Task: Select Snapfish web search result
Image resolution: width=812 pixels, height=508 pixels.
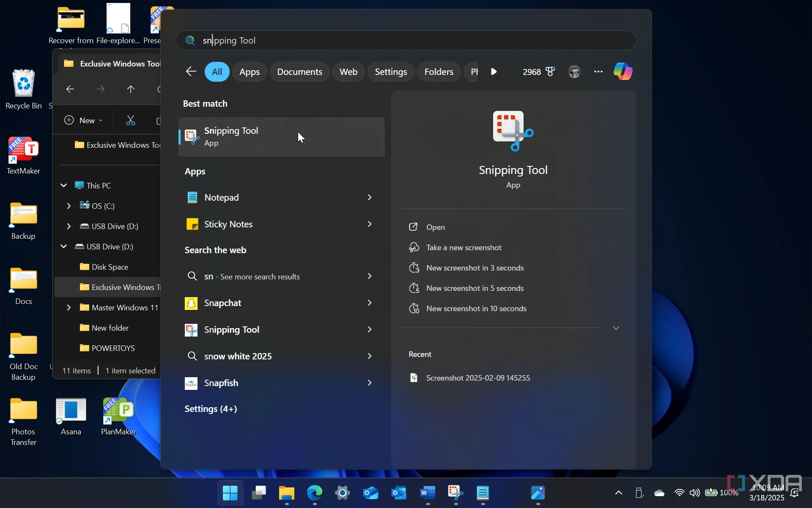Action: click(x=281, y=383)
